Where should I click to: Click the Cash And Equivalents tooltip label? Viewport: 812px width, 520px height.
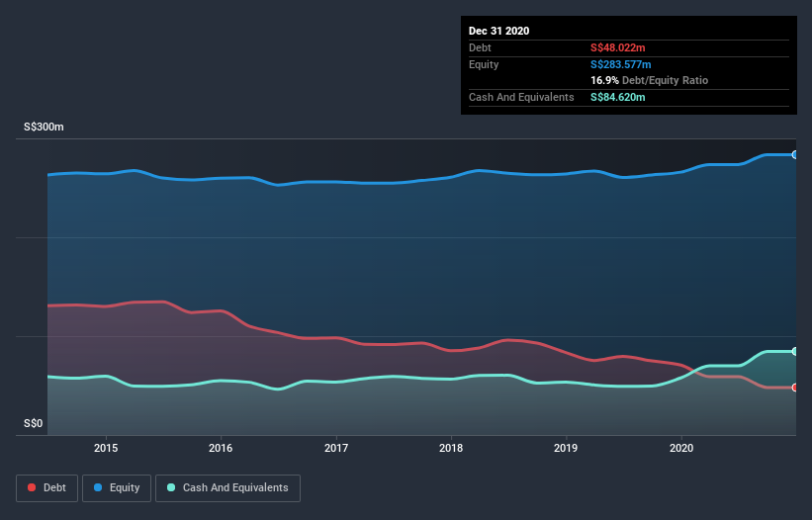[521, 97]
